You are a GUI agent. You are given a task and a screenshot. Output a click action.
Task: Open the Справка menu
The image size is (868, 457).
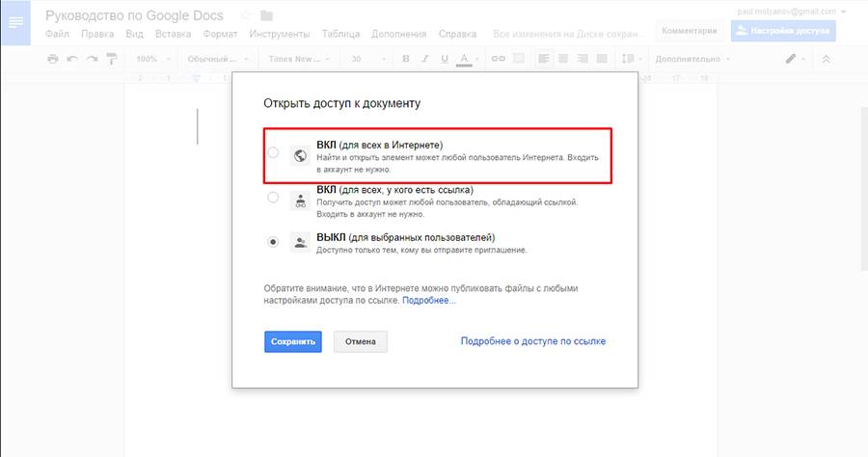click(x=457, y=34)
